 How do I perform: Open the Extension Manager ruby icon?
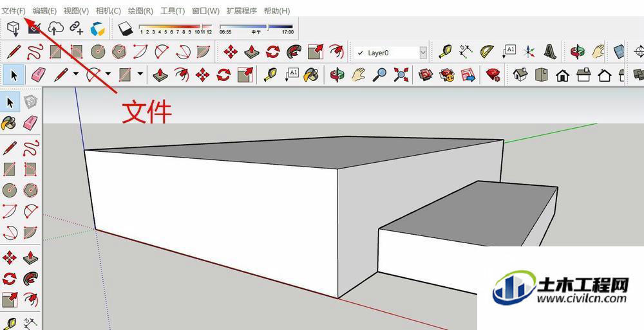pos(493,75)
